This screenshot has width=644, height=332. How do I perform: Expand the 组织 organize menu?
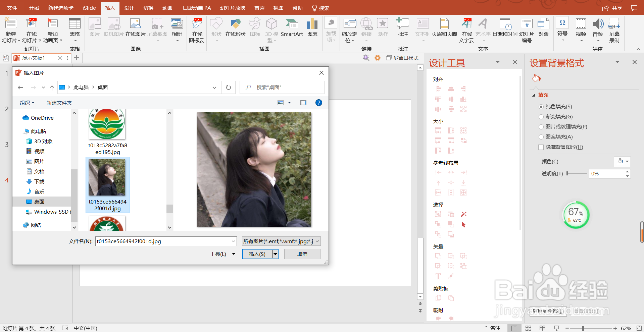27,103
